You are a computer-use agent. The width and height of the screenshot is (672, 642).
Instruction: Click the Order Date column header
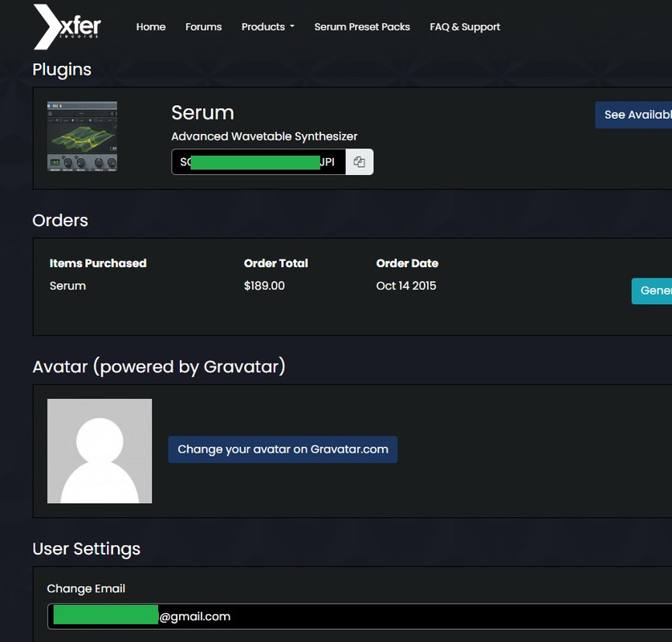[407, 263]
